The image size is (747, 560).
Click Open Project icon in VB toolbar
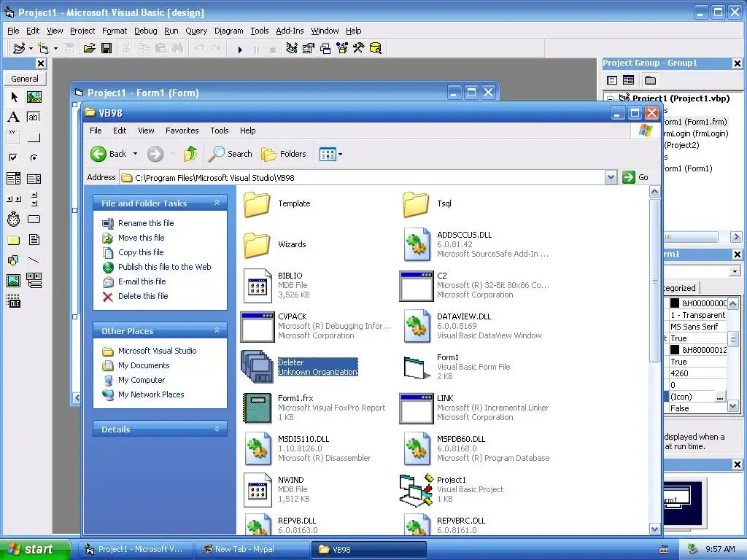89,48
